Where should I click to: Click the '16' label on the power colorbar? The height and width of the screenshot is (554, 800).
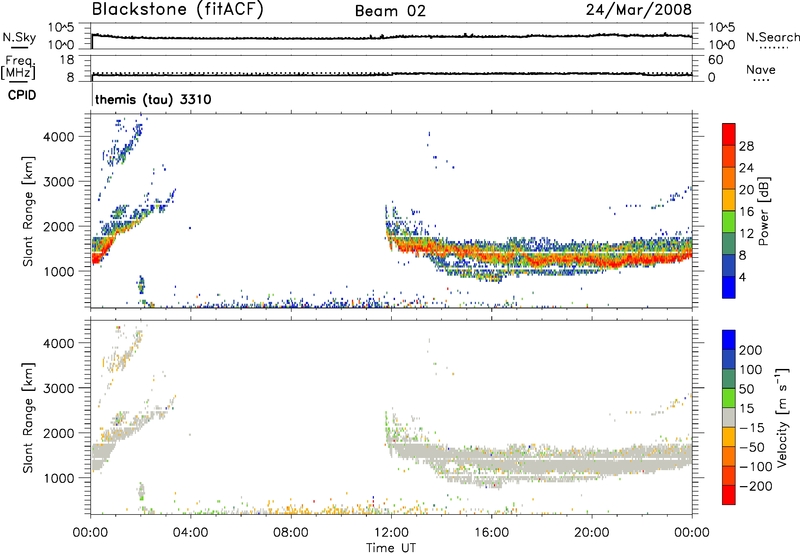pyautogui.click(x=746, y=212)
